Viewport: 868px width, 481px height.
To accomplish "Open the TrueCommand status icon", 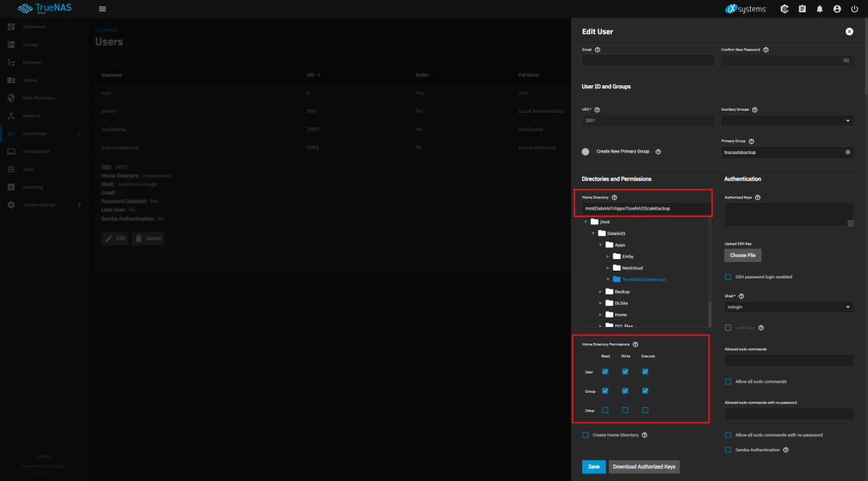I will click(785, 9).
